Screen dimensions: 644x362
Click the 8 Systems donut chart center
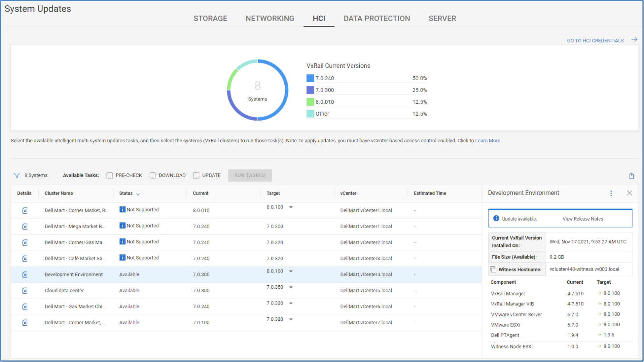click(258, 90)
